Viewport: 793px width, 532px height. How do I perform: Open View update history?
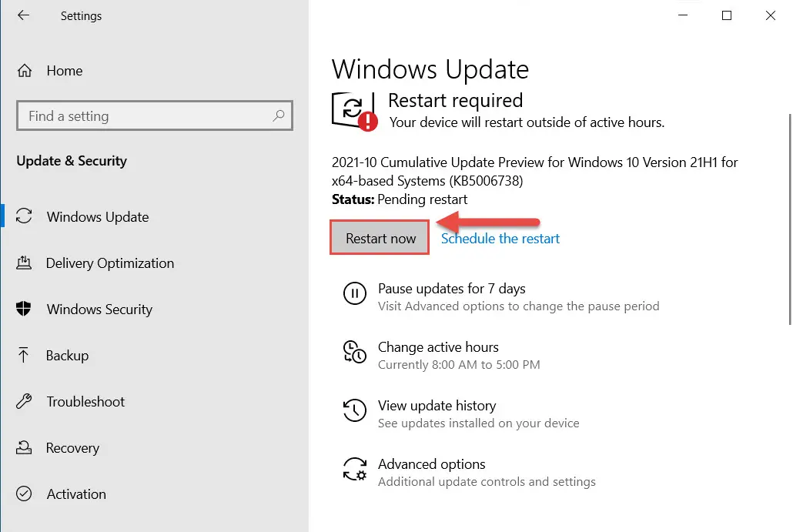(437, 406)
